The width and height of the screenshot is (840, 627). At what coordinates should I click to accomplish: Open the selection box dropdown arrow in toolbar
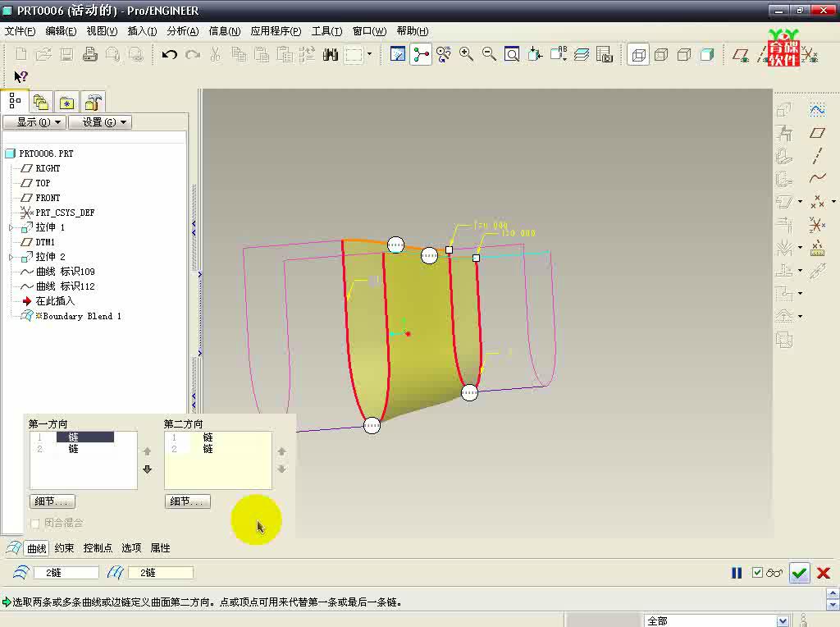click(369, 54)
